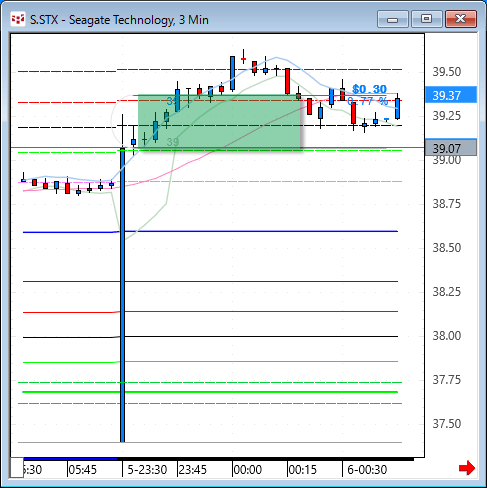Close the S.STX chart window
This screenshot has width=487, height=488.
pos(461,19)
